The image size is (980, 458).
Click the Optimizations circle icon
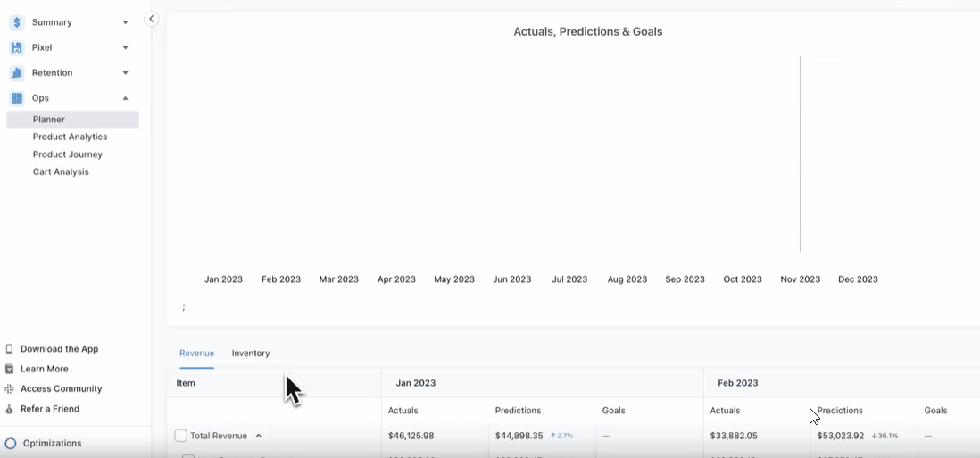point(11,444)
